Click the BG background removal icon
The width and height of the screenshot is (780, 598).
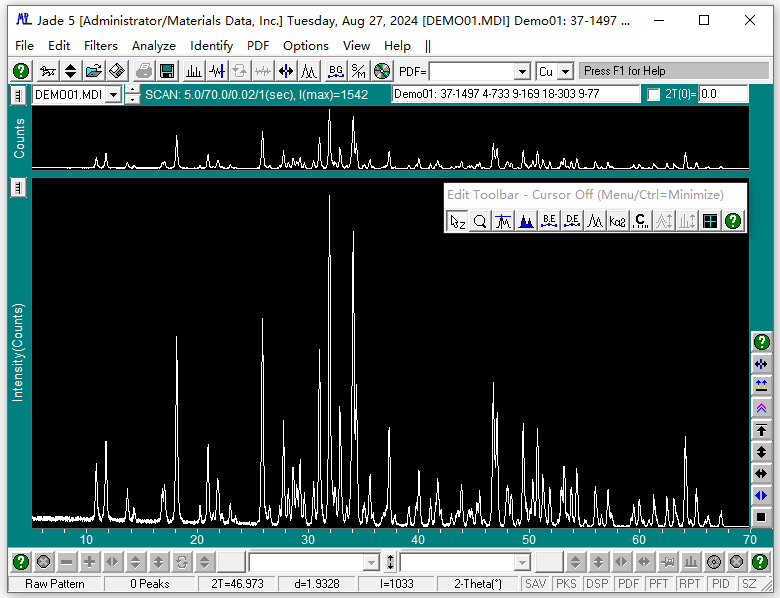coord(335,71)
